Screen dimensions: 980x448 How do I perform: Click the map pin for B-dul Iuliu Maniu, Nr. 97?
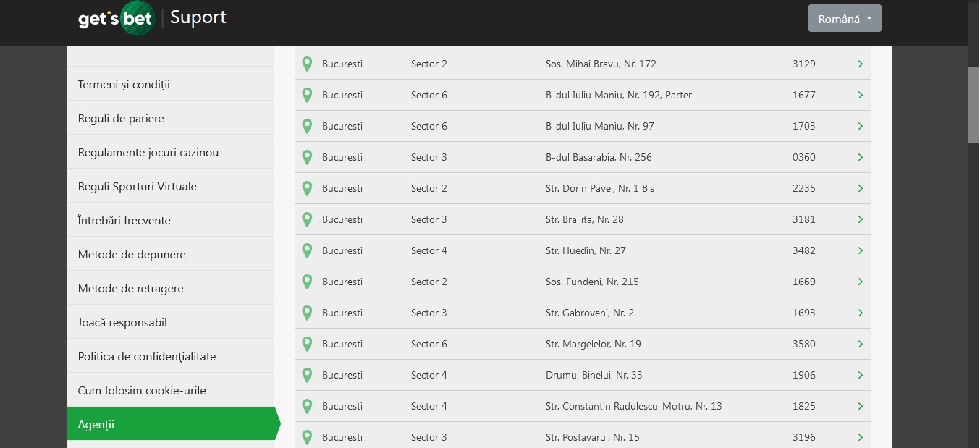click(x=307, y=126)
